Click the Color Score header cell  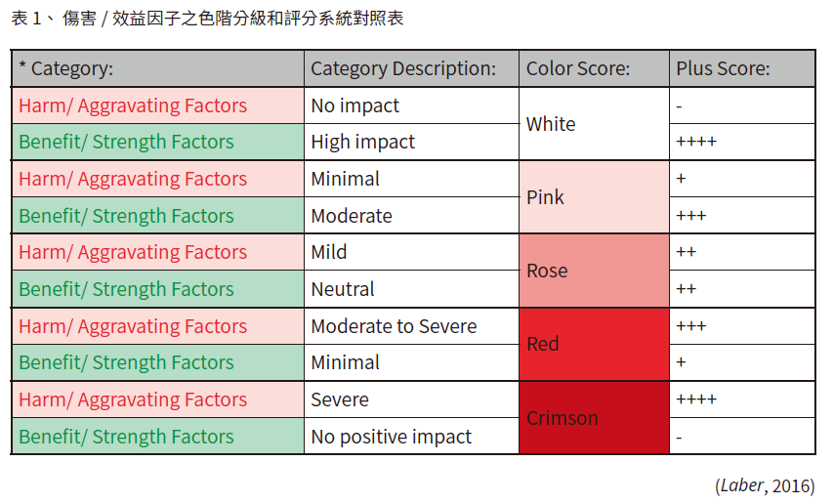tap(594, 68)
